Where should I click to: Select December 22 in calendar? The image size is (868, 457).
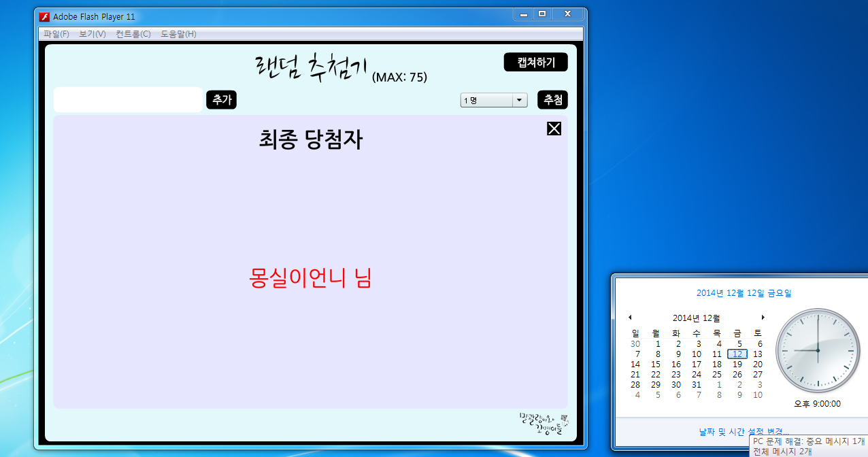[x=656, y=375]
